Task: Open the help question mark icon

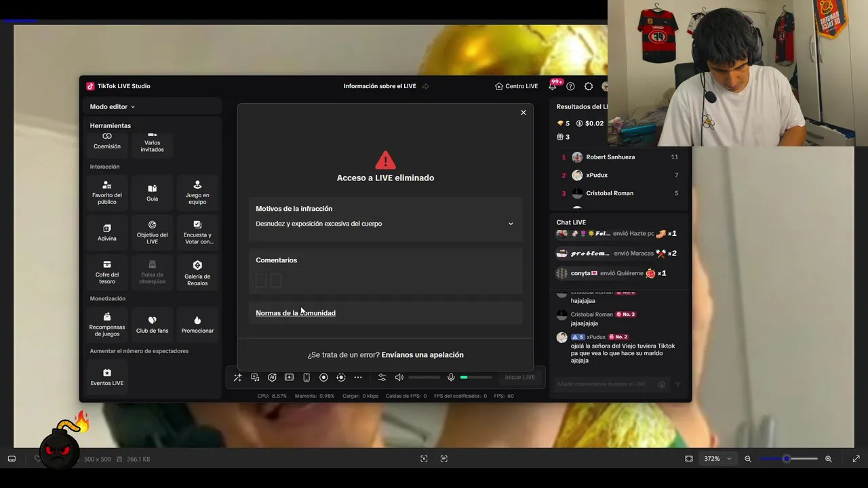Action: (x=570, y=86)
